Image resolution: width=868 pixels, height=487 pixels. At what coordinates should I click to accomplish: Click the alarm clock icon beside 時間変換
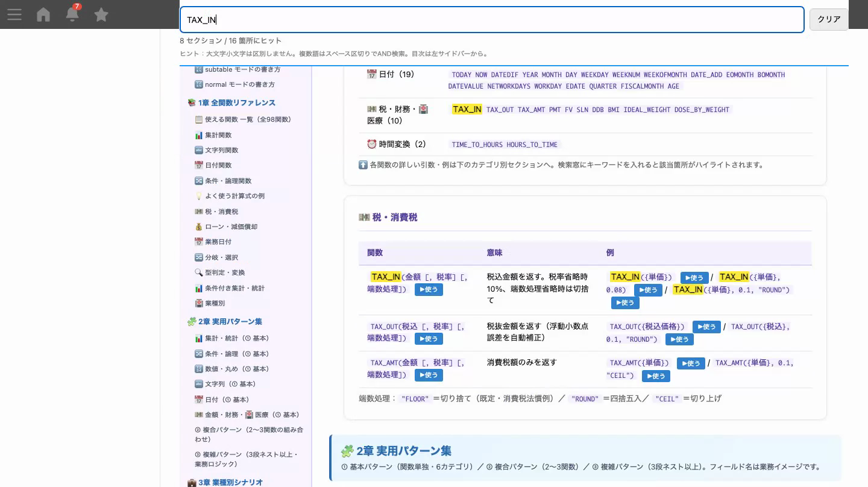371,144
